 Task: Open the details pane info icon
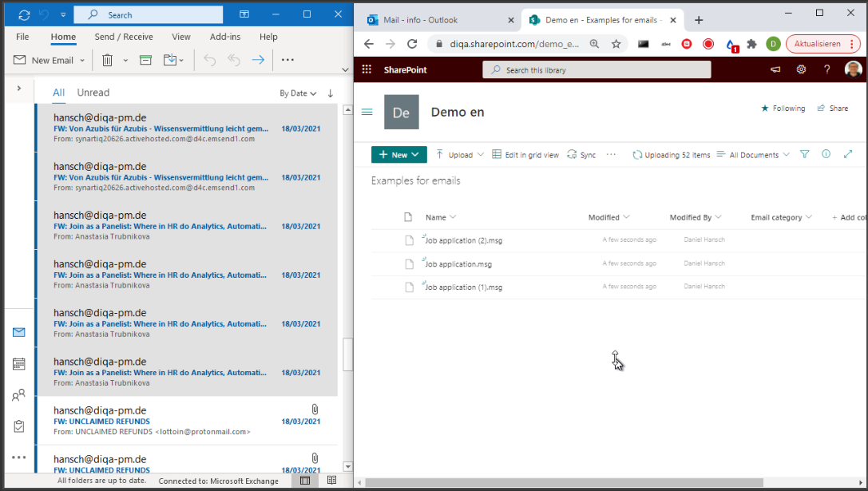(x=826, y=154)
